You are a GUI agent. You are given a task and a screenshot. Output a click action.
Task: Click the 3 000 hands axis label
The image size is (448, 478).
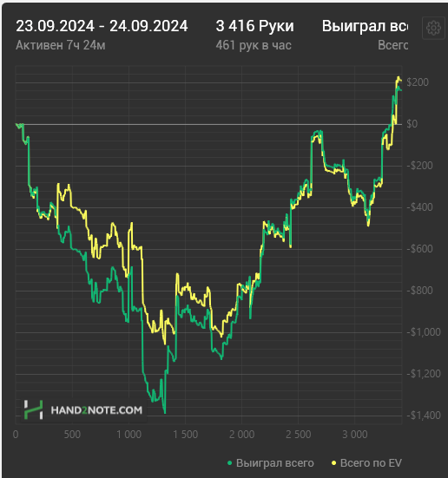[355, 435]
